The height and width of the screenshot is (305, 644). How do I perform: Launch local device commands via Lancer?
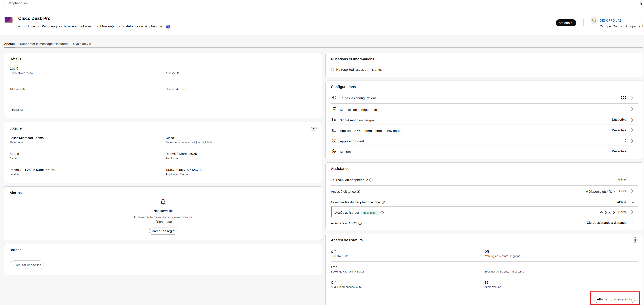(x=621, y=202)
